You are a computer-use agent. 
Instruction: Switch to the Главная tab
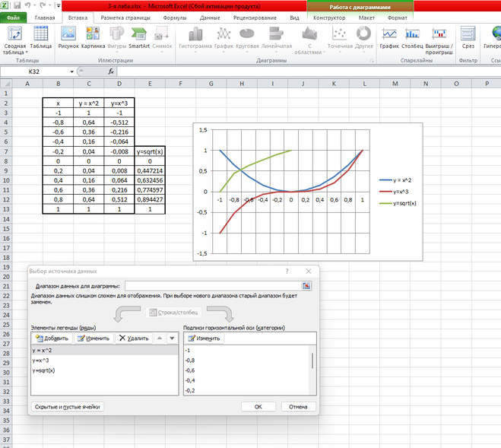pyautogui.click(x=45, y=18)
